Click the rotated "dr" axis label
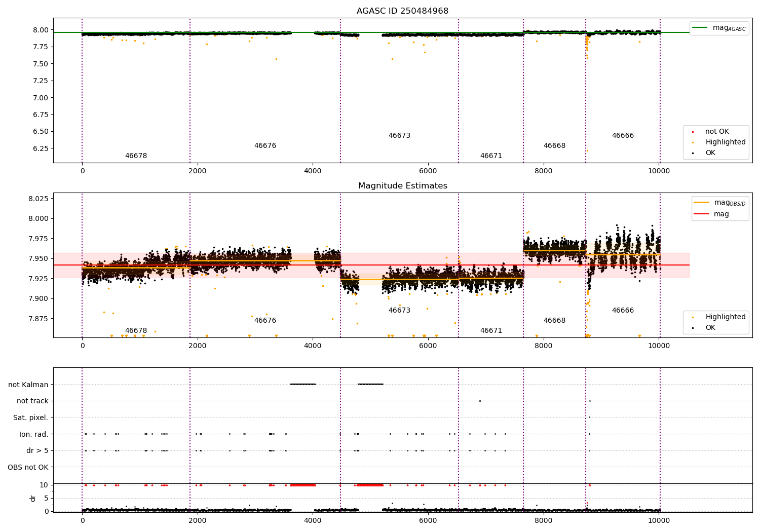This screenshot has height=532, width=760. coord(33,498)
